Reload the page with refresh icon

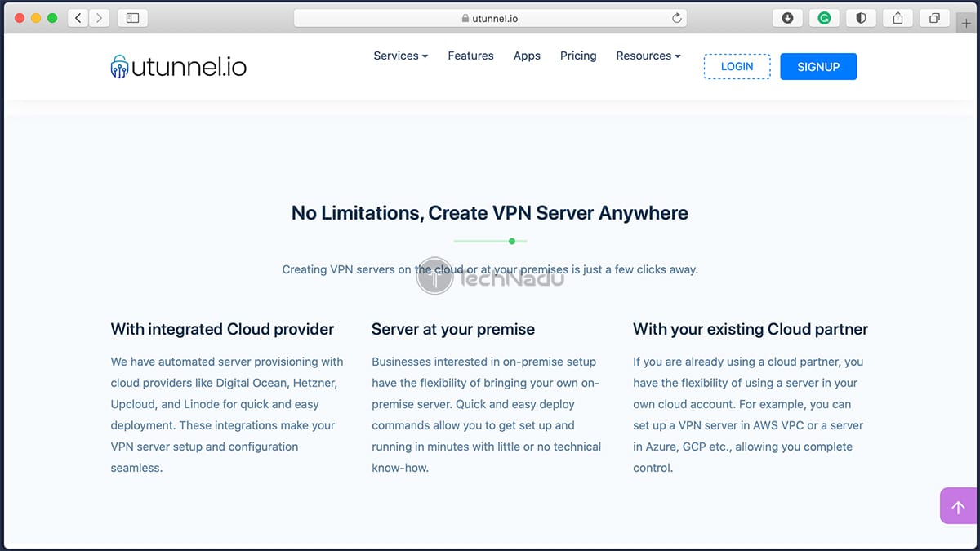[676, 18]
